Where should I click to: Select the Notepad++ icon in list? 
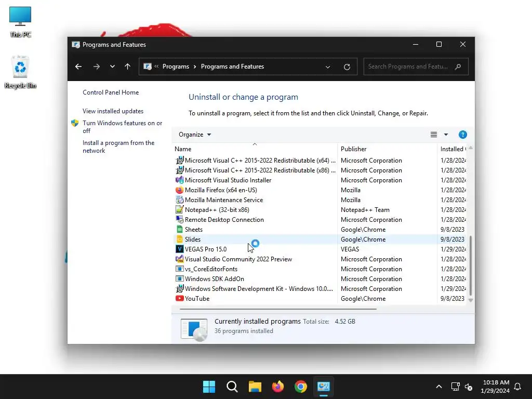(x=179, y=210)
